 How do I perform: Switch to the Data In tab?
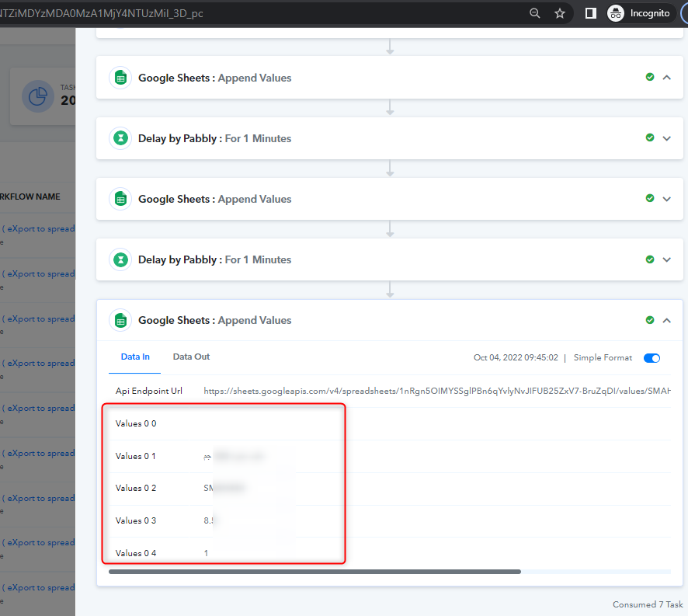135,357
